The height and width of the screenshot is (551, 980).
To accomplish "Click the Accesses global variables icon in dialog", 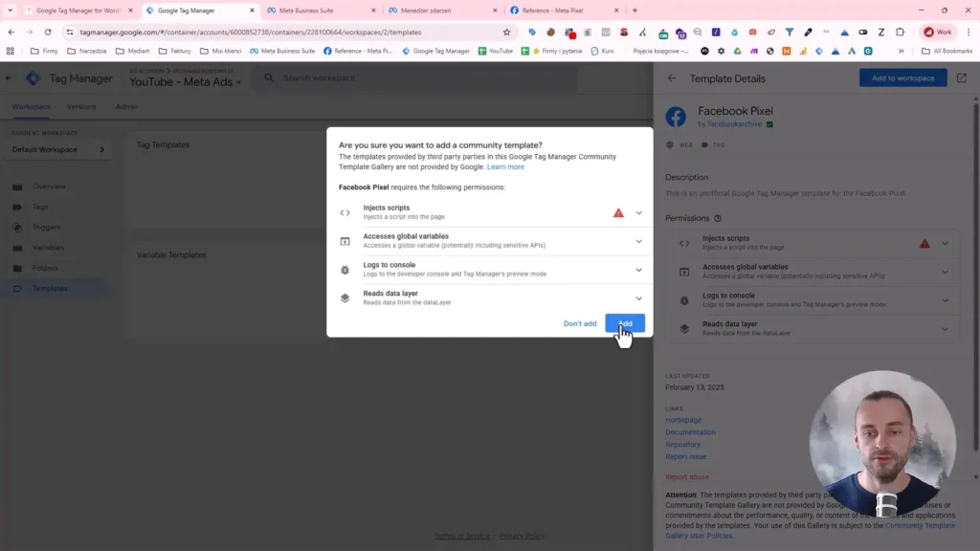I will (x=345, y=241).
